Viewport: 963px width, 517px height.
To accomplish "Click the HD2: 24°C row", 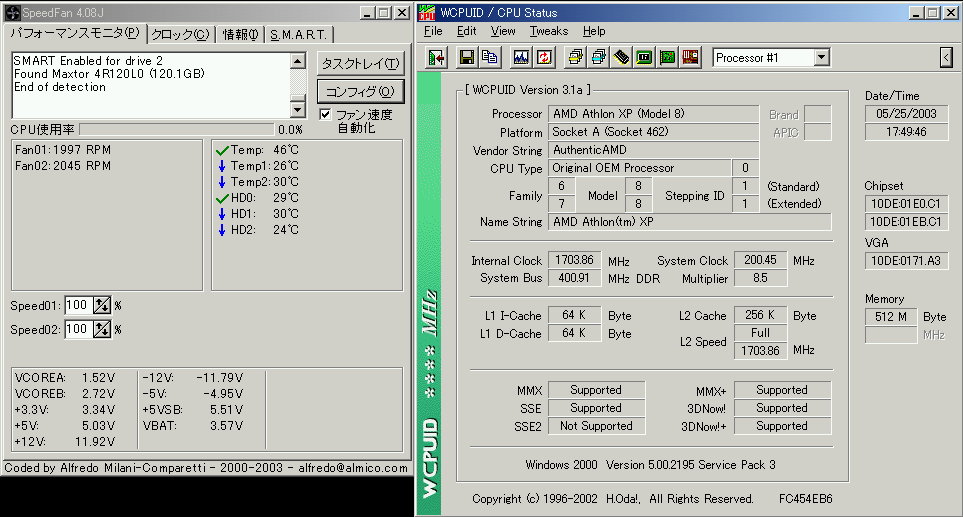I will [x=257, y=230].
